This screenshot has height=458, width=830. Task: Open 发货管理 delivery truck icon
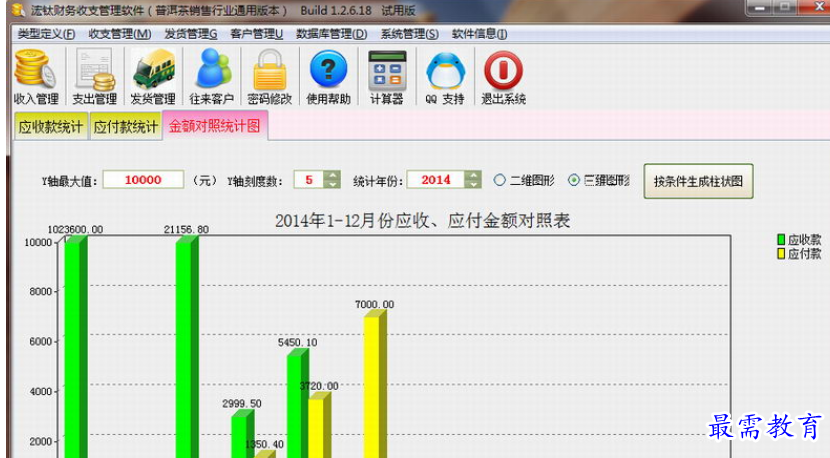click(x=154, y=69)
